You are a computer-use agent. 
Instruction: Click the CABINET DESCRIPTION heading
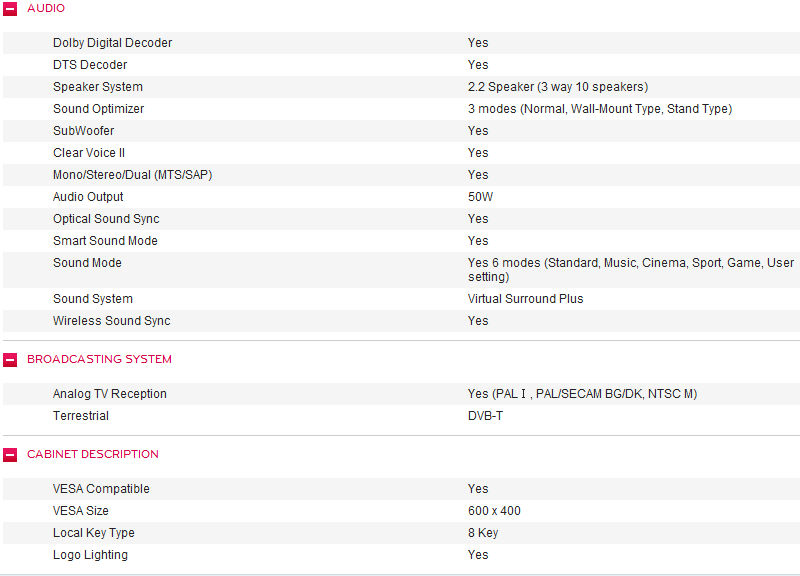93,454
